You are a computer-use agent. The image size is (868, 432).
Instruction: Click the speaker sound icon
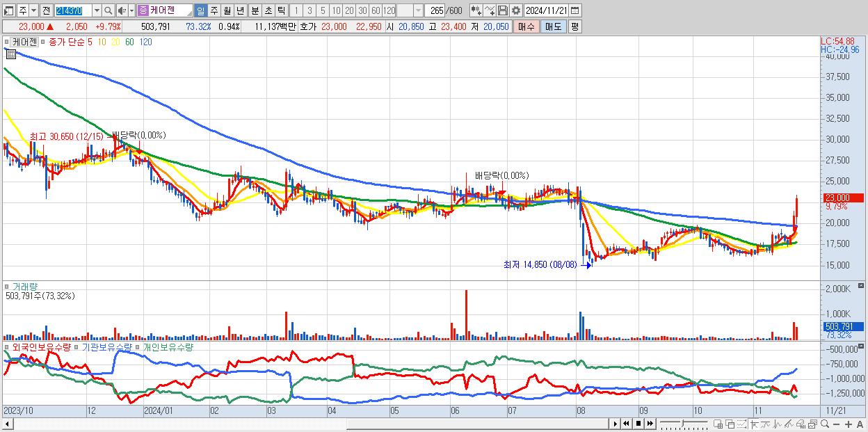(x=122, y=10)
